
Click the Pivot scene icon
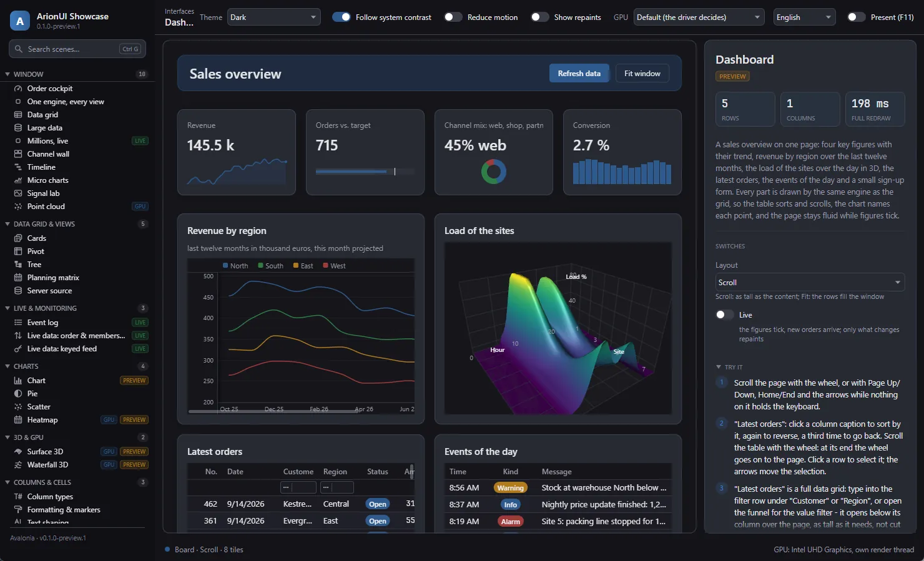(x=18, y=251)
